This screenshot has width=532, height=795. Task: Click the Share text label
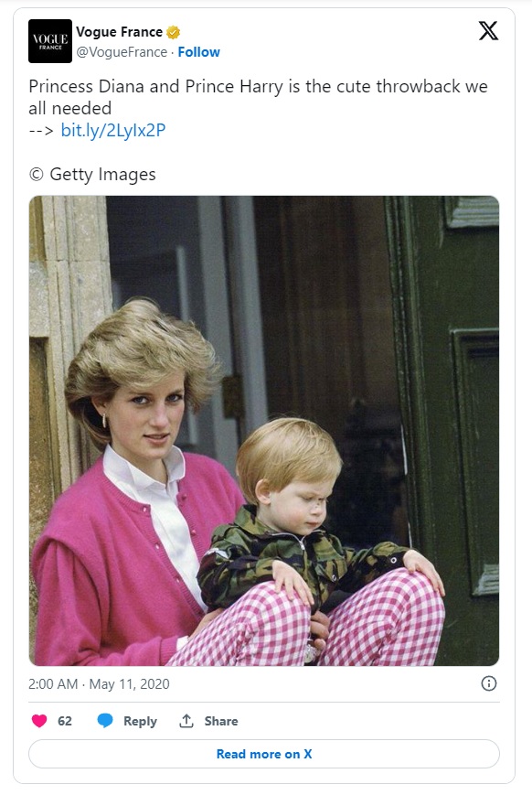click(x=221, y=721)
